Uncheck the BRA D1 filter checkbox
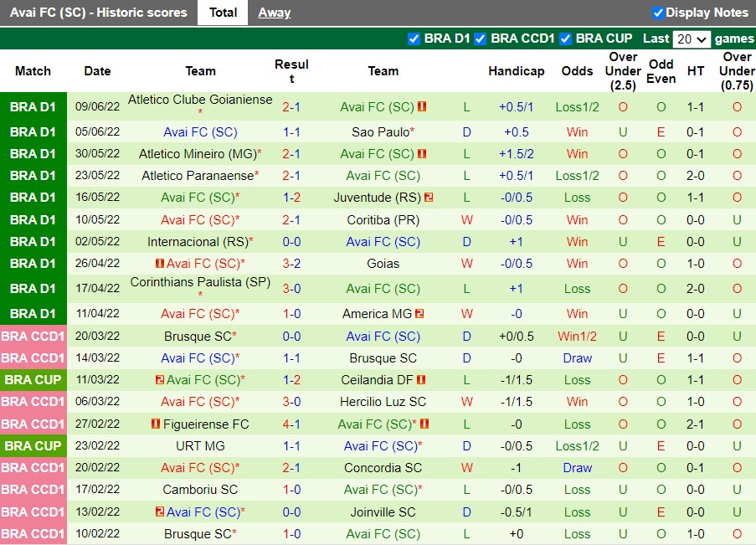The height and width of the screenshot is (545, 756). 414,39
